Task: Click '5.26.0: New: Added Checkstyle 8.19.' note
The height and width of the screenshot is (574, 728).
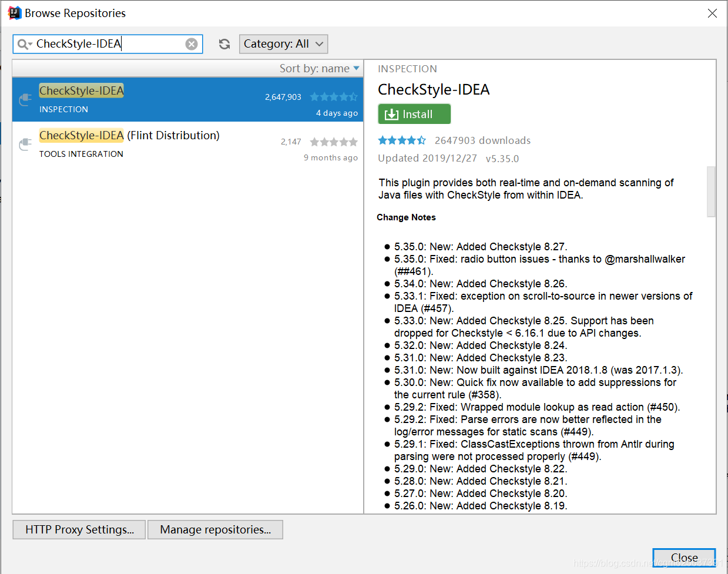Action: pos(481,506)
